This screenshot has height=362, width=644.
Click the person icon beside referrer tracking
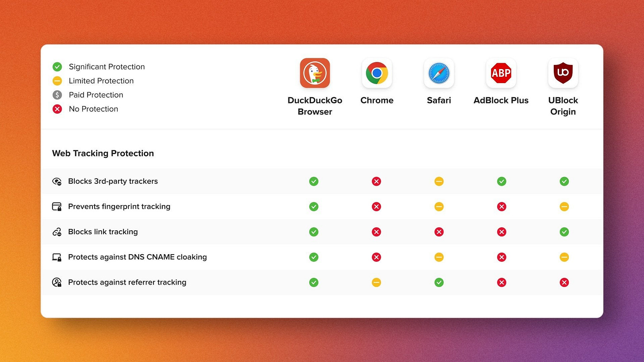(57, 282)
